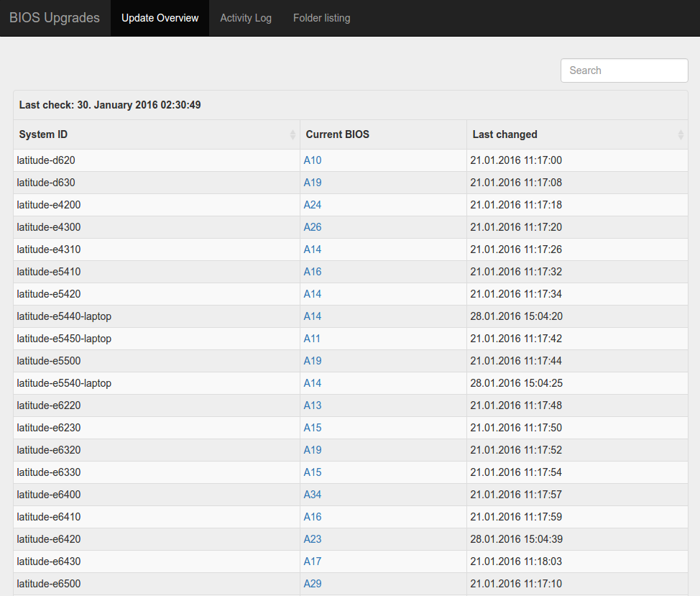Select the Update Overview tab
The height and width of the screenshot is (596, 700).
click(160, 18)
